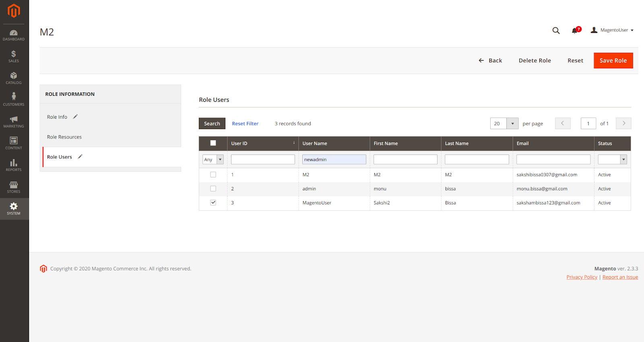Click the Email filter field
Viewport: 644px width, 342px height.
click(x=553, y=159)
